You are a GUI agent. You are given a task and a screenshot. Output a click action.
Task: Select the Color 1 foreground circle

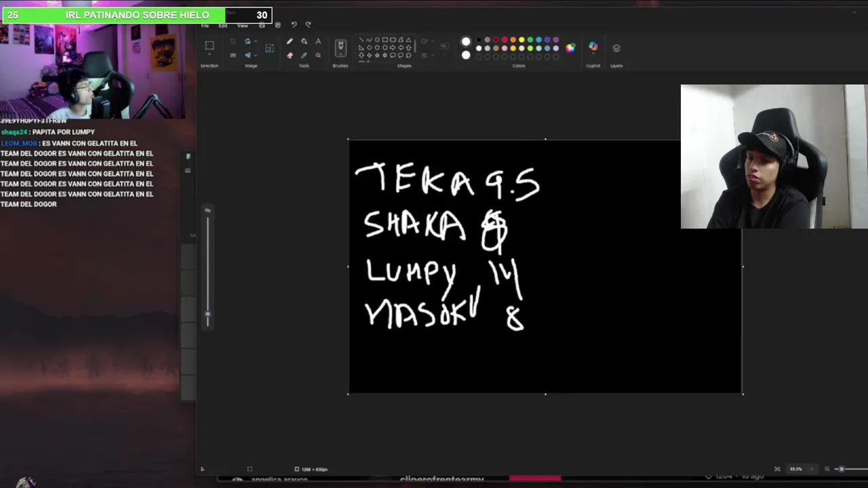tap(466, 41)
